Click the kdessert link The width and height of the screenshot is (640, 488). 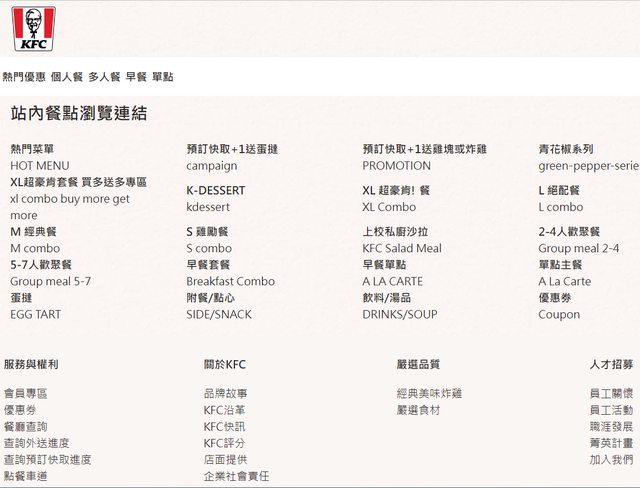click(208, 207)
